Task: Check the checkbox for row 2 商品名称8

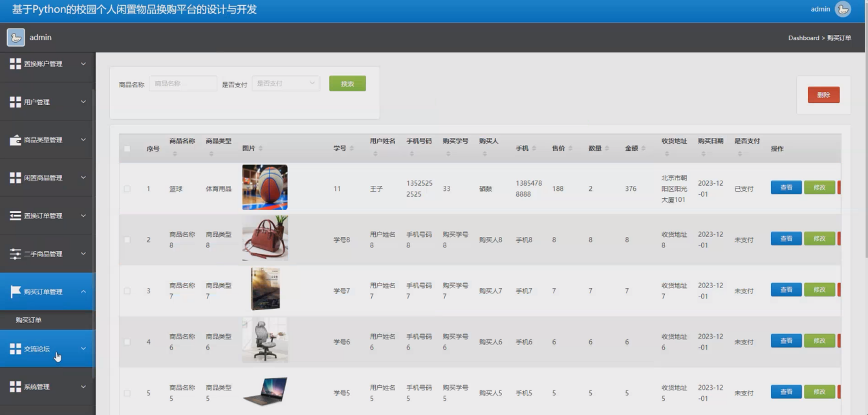Action: (127, 240)
